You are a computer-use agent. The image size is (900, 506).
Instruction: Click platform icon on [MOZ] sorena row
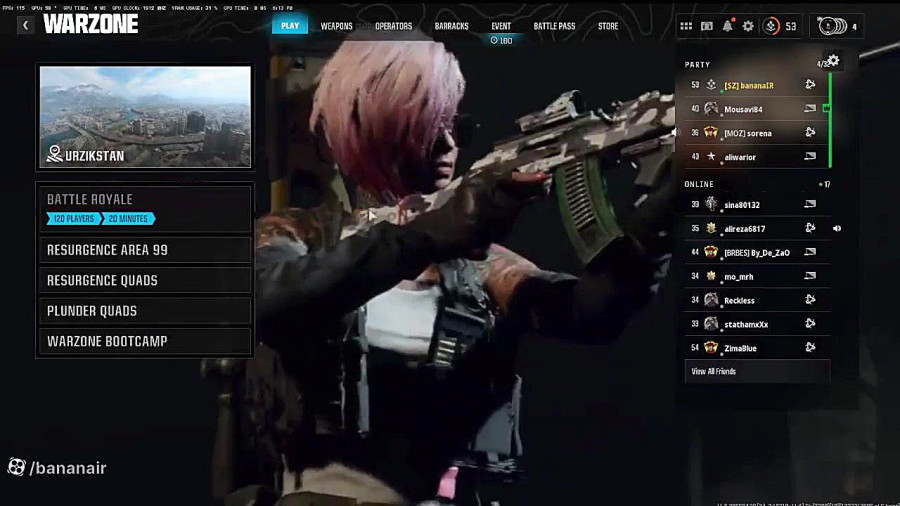tap(810, 133)
